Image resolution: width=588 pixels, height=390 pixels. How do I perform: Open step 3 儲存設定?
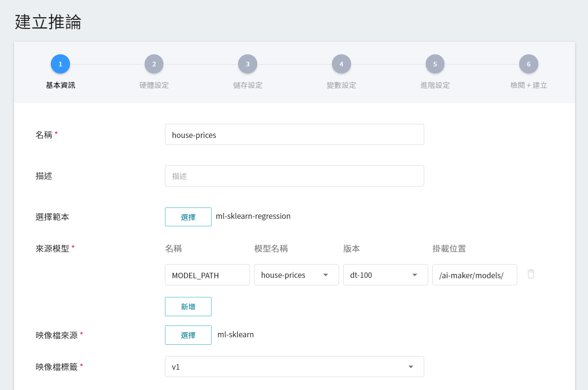247,64
